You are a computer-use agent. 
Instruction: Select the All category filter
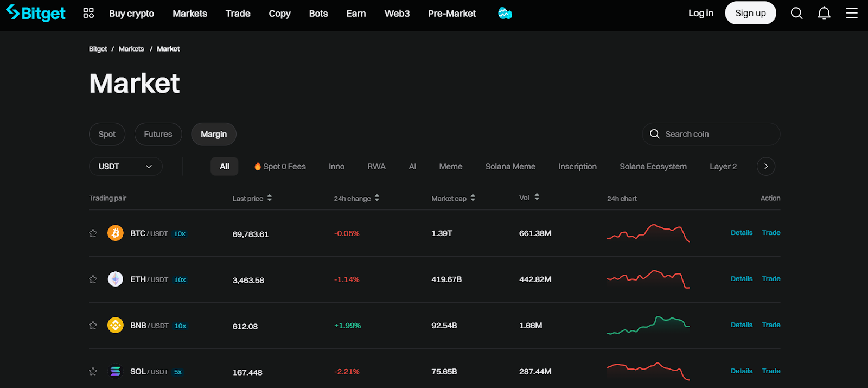225,167
